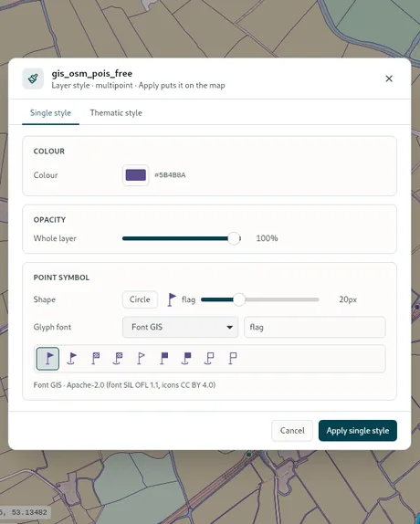This screenshot has width=420, height=524.
Task: Select the outline square flag with base glyph
Action: 209,359
